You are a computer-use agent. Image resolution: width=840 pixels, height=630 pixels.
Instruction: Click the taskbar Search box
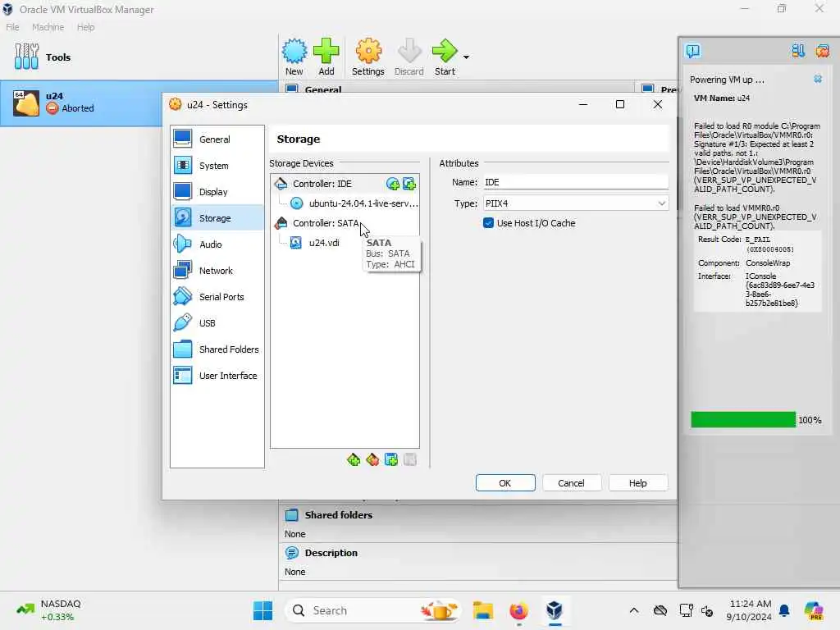373,610
